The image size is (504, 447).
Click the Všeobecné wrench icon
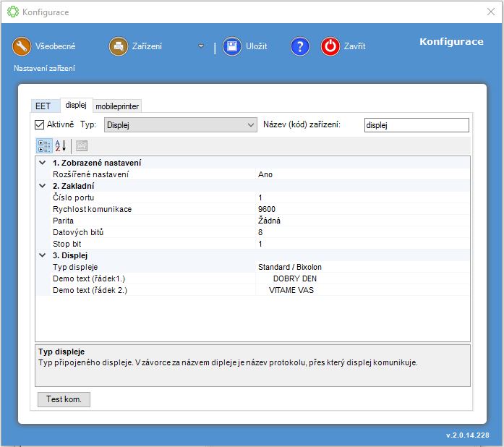(x=22, y=46)
